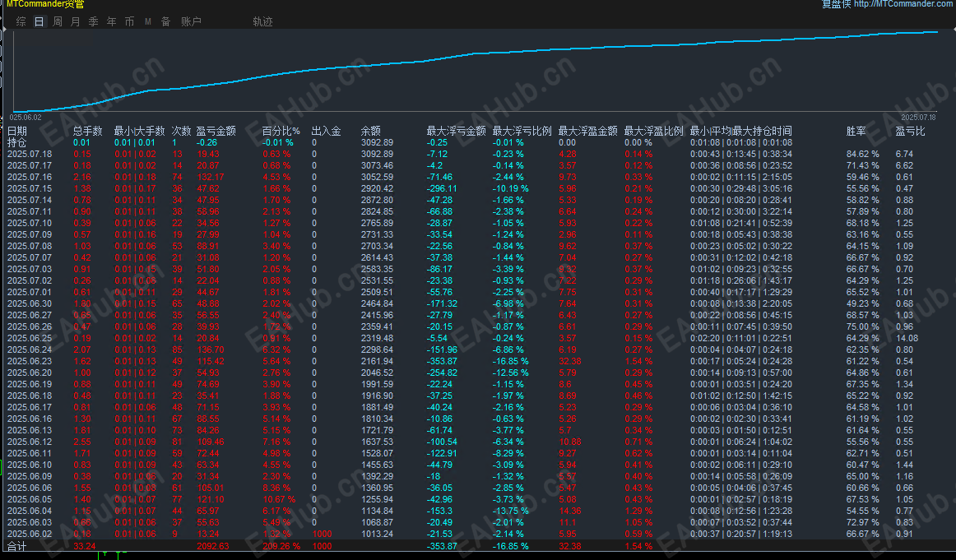Click the floating loss ratio -16.85 % on 2025.06.23
The image size is (956, 560).
pos(510,361)
